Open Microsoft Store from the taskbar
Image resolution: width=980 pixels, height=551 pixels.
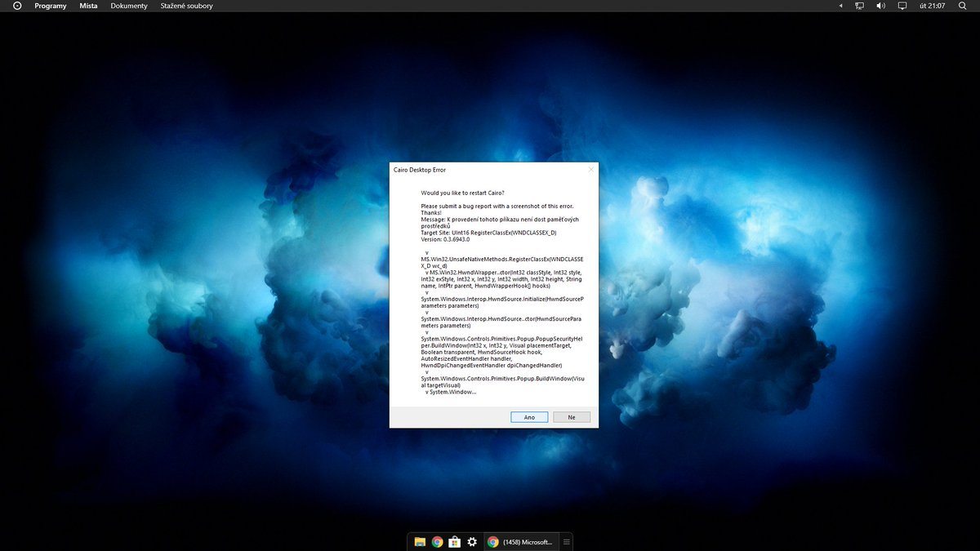click(455, 541)
